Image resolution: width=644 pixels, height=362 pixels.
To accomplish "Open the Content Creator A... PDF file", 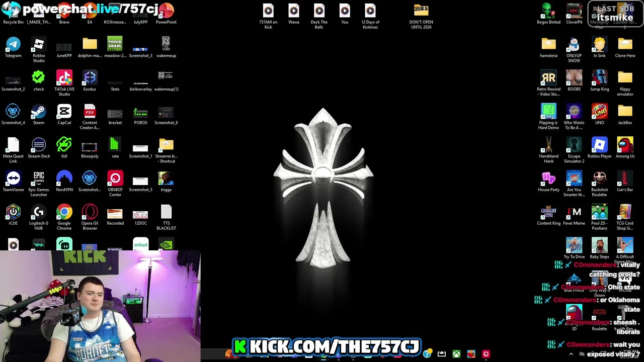I will (90, 117).
